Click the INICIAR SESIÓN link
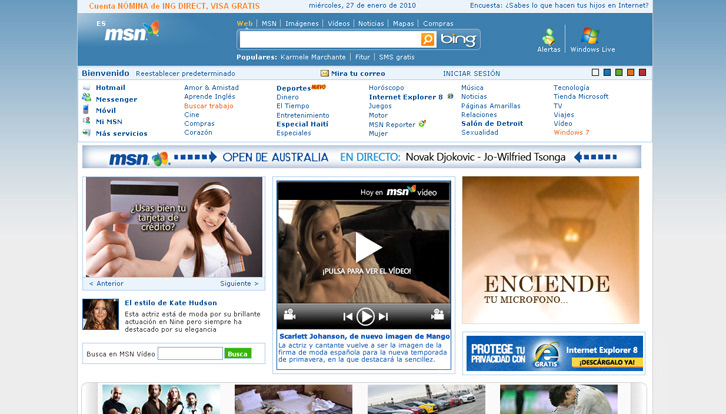 pos(471,73)
